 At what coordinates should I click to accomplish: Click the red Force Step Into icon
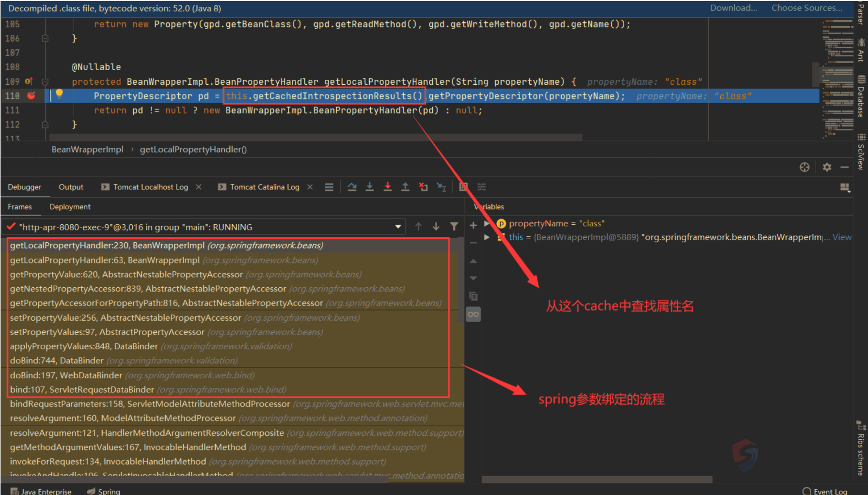(388, 187)
